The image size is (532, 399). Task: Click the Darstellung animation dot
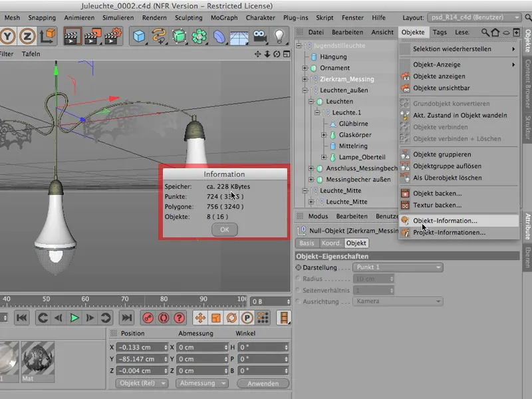[x=298, y=267]
